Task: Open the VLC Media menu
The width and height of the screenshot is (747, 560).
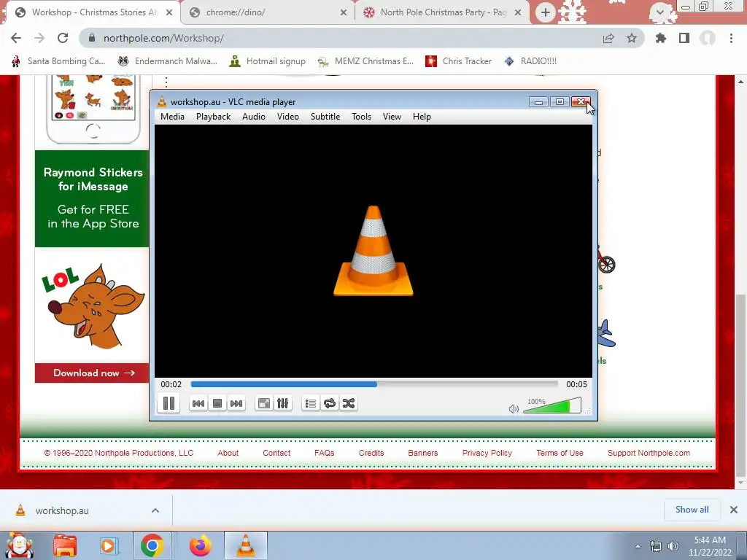Action: pyautogui.click(x=172, y=117)
